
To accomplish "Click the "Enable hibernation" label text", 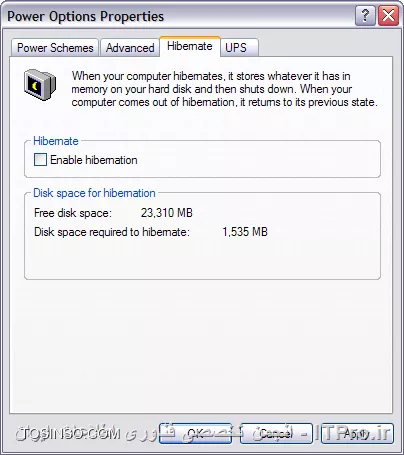I will tap(94, 160).
